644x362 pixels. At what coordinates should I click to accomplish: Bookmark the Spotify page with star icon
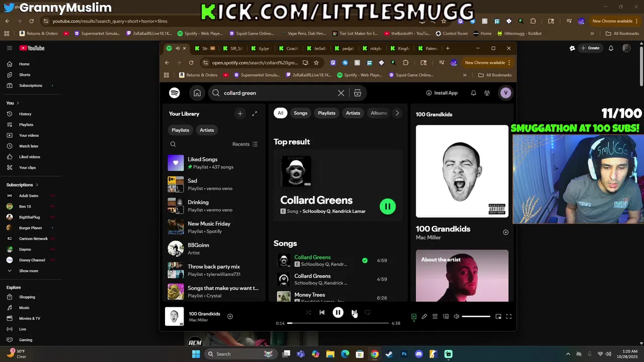point(316,63)
